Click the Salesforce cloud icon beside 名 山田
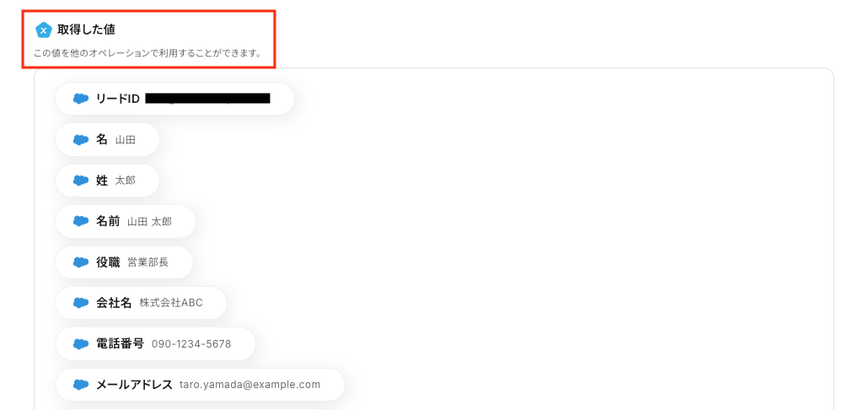The width and height of the screenshot is (868, 410). click(x=81, y=140)
